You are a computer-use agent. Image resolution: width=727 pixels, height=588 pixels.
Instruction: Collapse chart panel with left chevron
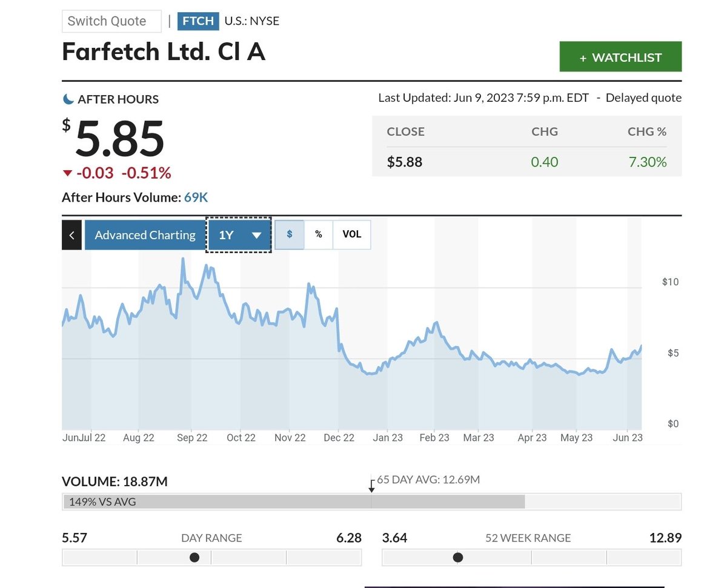[x=71, y=235]
